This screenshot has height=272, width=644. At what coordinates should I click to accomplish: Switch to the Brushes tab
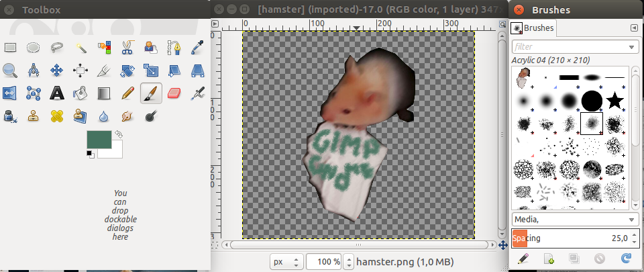pyautogui.click(x=533, y=28)
